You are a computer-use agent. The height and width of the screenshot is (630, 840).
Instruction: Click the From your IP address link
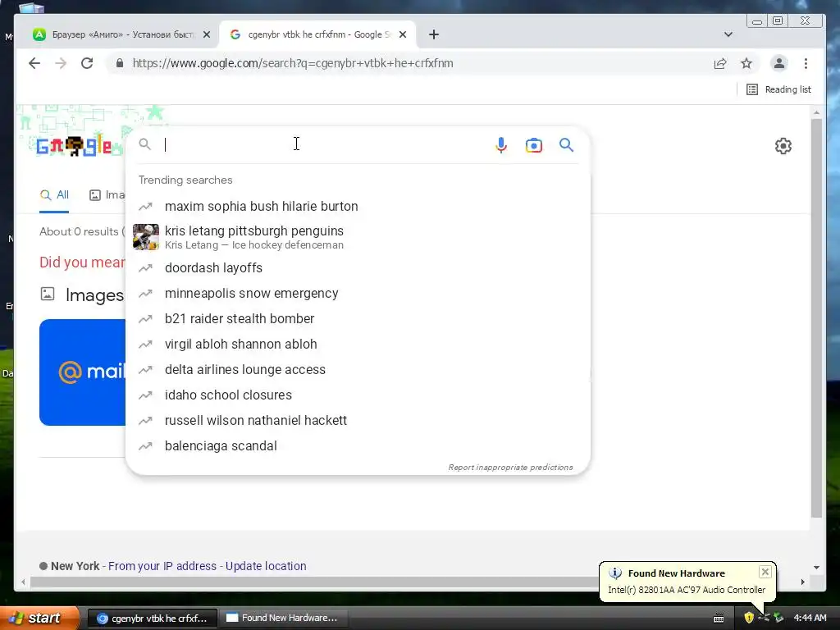162,566
